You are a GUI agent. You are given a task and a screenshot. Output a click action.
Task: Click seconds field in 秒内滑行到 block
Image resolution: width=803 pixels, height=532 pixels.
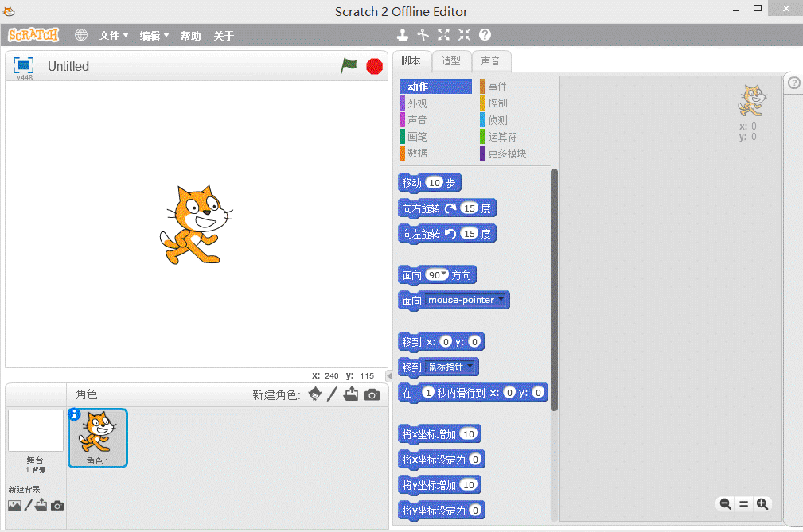428,392
